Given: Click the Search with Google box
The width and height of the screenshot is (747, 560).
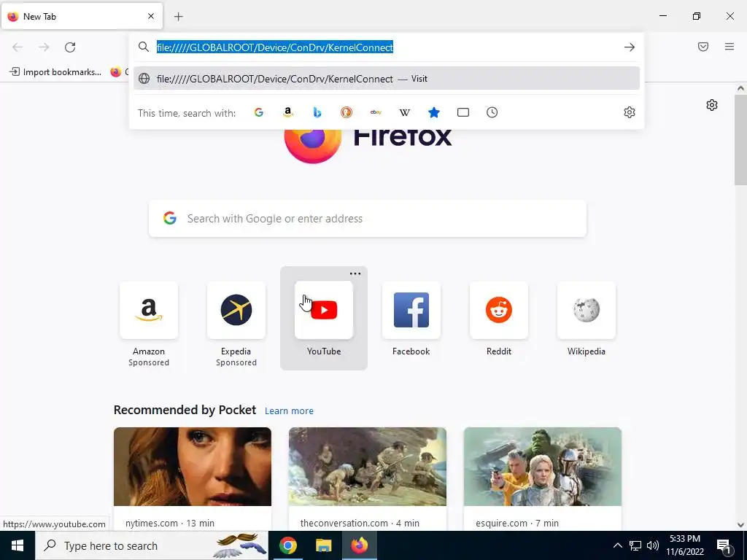Looking at the screenshot, I should point(368,219).
